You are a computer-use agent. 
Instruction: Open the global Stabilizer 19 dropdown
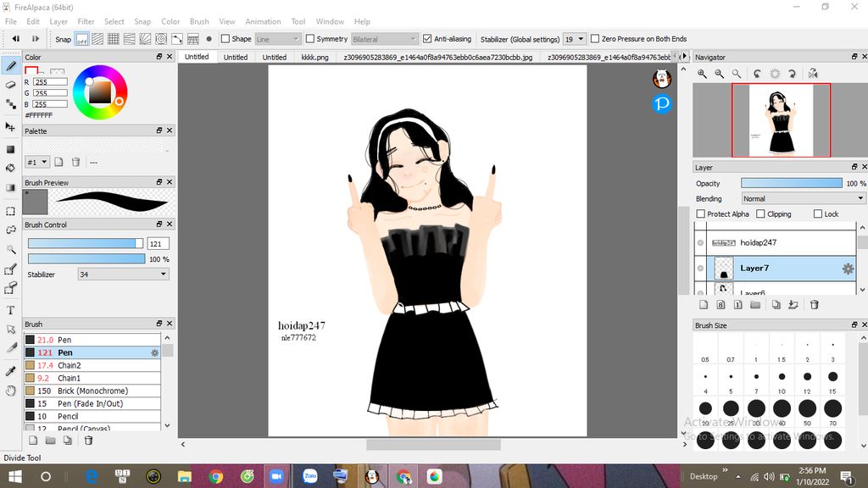[574, 39]
